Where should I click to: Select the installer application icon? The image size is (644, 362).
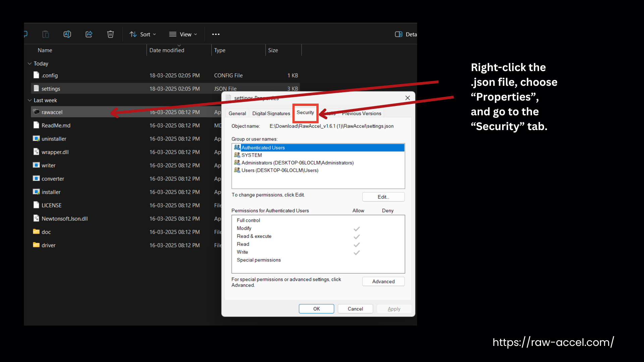click(x=36, y=192)
